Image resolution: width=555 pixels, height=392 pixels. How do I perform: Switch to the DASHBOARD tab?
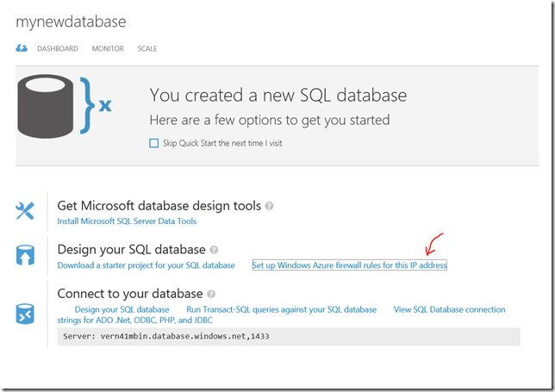[58, 48]
